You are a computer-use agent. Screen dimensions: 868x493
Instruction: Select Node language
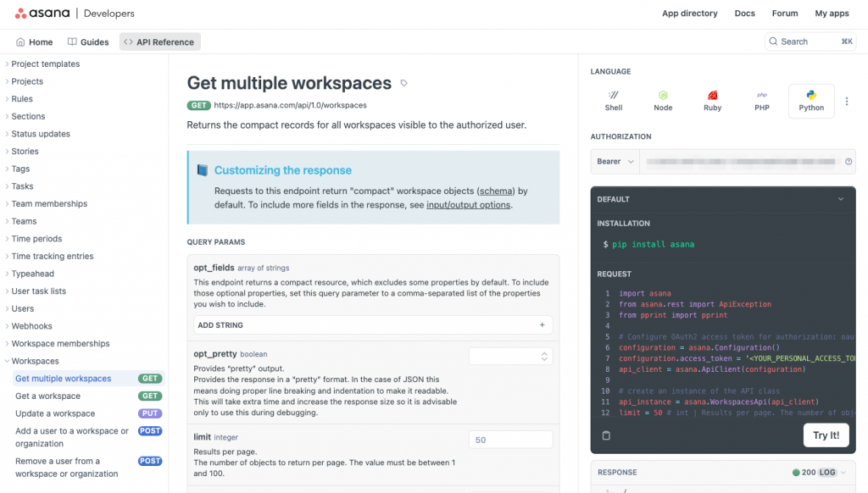point(663,102)
